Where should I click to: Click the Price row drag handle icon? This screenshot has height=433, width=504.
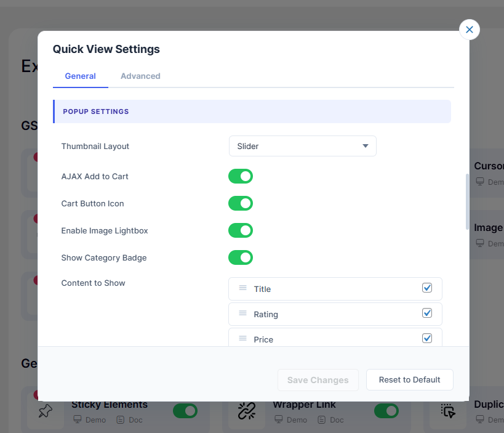(242, 339)
